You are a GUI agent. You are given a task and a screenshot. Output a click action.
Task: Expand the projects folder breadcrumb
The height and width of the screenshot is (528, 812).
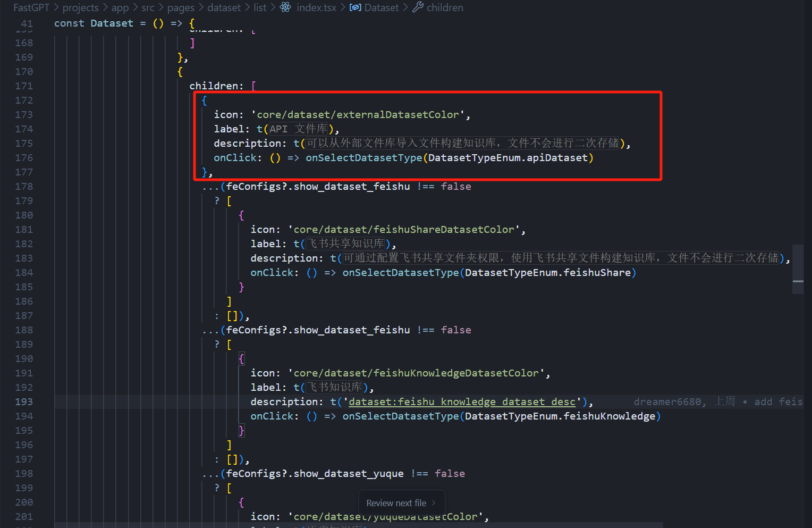[80, 7]
